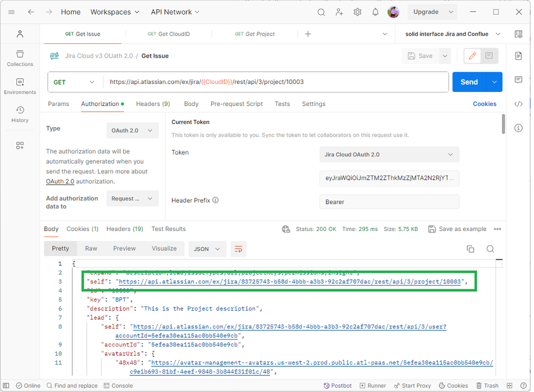The width and height of the screenshot is (534, 392).
Task: Open the Pre-request Script tab
Action: pyautogui.click(x=236, y=104)
